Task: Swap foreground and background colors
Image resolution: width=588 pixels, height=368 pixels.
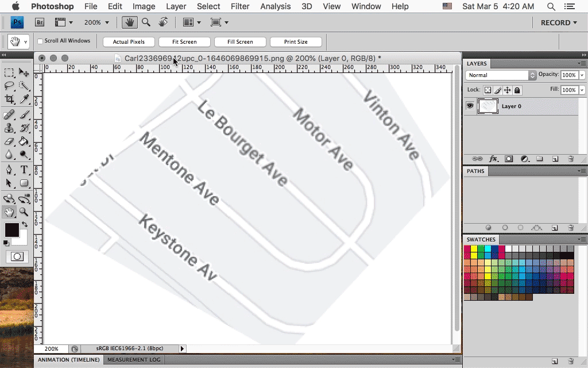Action: [x=25, y=224]
